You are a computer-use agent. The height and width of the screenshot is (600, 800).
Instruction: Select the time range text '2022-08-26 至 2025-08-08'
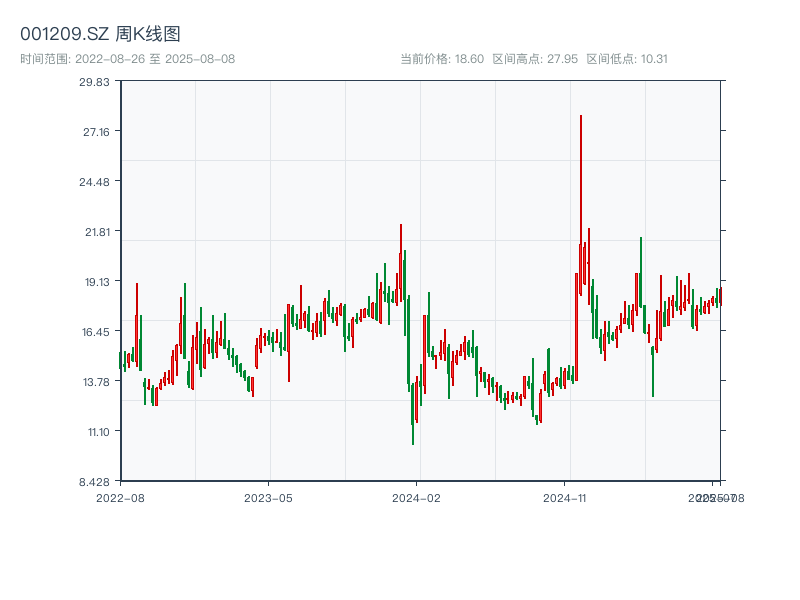[x=155, y=59]
